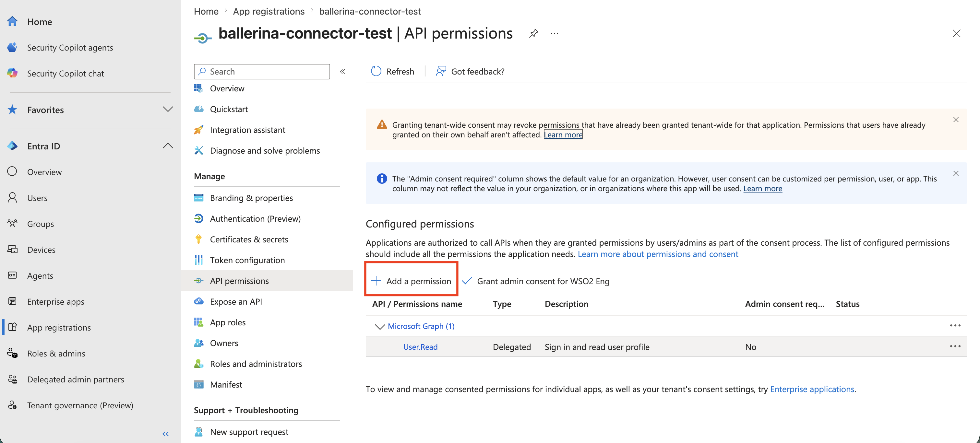980x443 pixels.
Task: Click the Certificates & secrets key icon
Action: point(198,239)
